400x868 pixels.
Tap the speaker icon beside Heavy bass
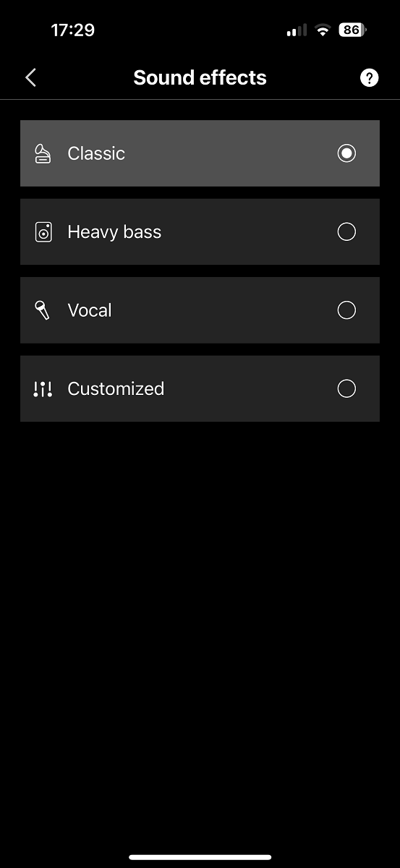43,232
